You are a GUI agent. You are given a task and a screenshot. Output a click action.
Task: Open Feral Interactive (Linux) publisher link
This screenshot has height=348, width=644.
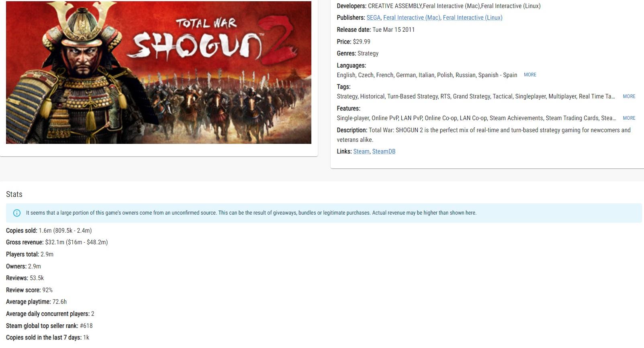coord(472,18)
